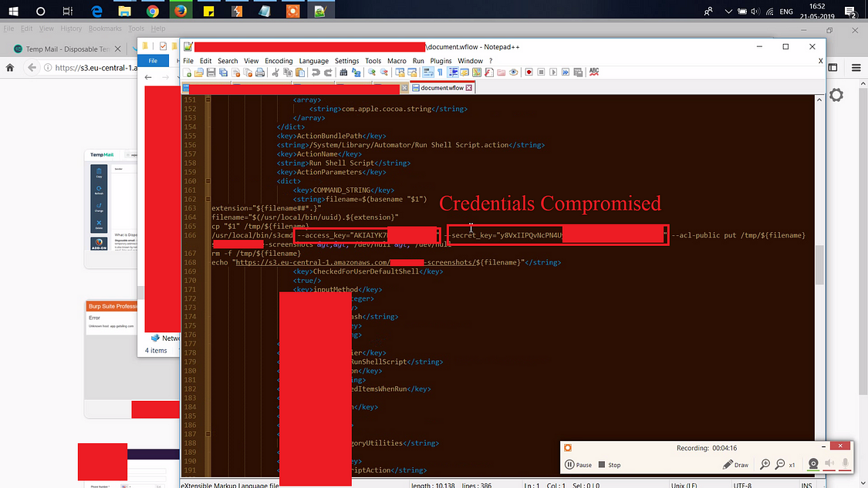
Task: Select the Temp Mail Firefox tab
Action: [x=67, y=49]
